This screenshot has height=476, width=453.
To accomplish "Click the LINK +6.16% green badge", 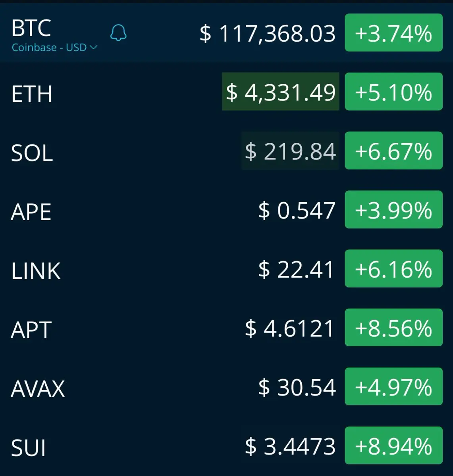I will 393,269.
